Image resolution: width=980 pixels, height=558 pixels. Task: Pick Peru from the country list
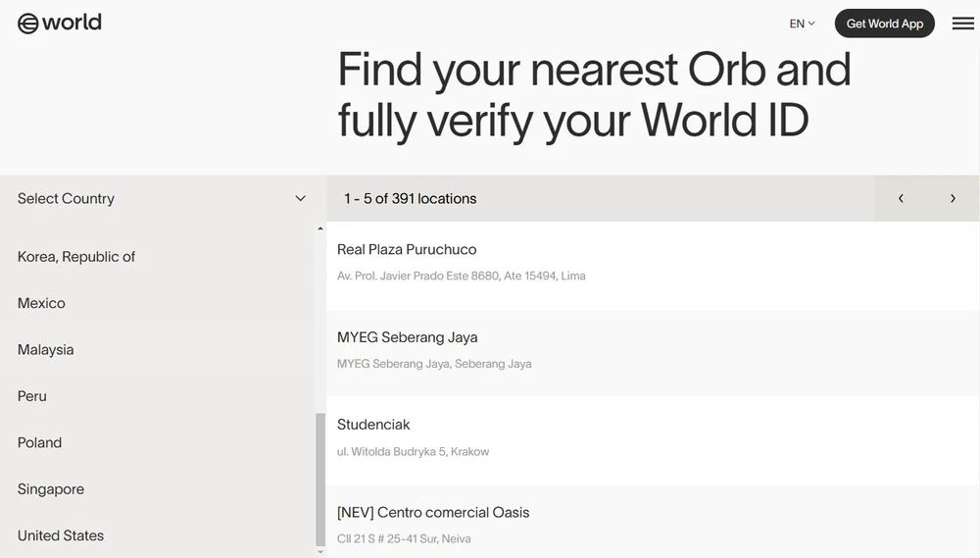point(32,396)
